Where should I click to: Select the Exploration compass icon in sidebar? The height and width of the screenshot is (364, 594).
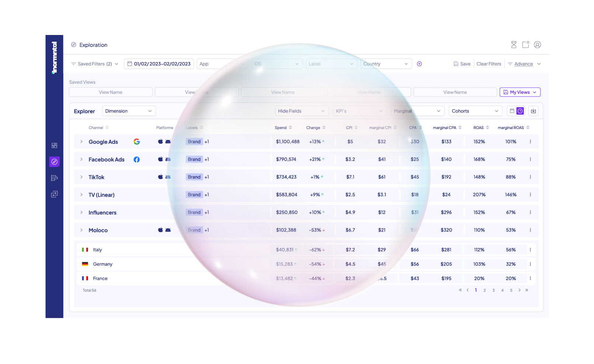click(x=54, y=162)
